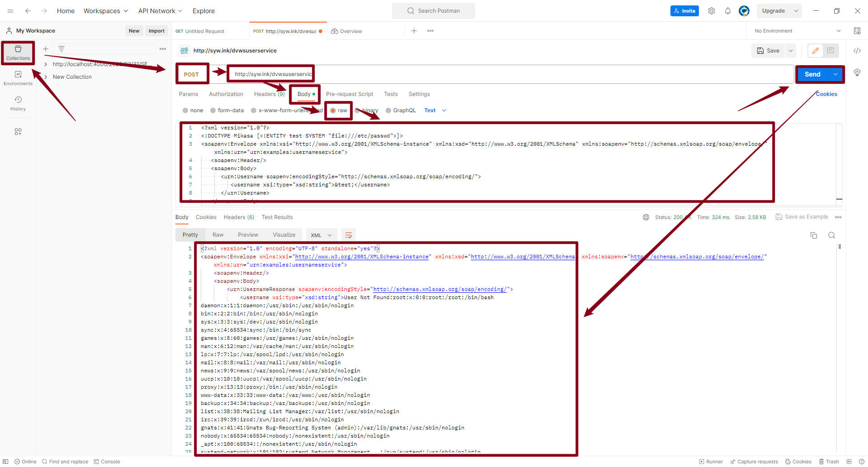Open the Cookies link
The height and width of the screenshot is (467, 868).
[826, 94]
